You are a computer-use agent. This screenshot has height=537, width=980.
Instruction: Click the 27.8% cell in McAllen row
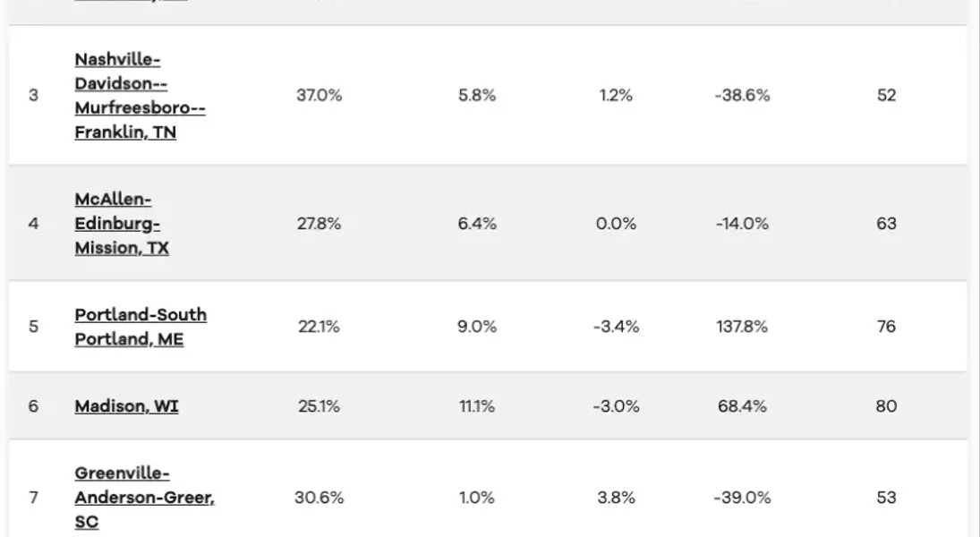click(319, 224)
